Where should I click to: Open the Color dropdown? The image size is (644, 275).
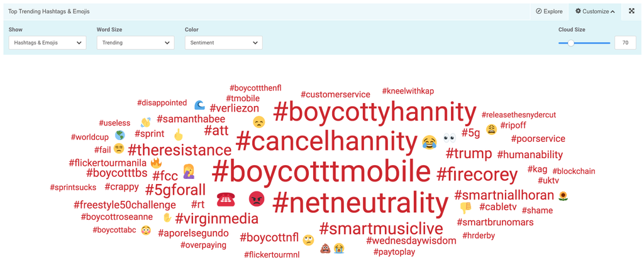[x=223, y=43]
